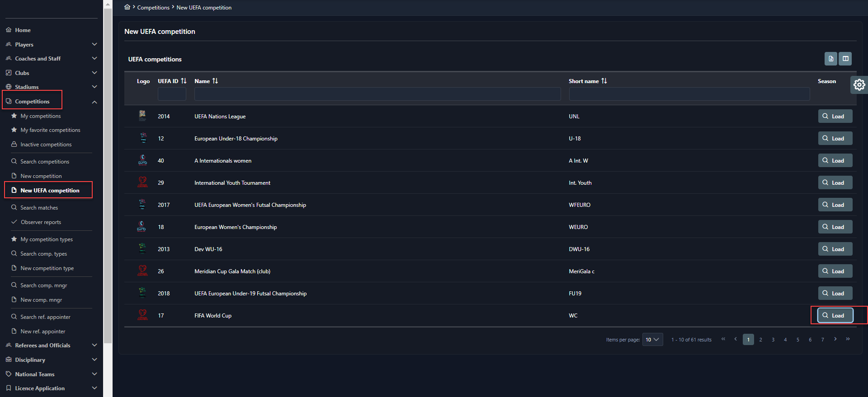The width and height of the screenshot is (868, 397).
Task: Go to last page of results
Action: [848, 339]
